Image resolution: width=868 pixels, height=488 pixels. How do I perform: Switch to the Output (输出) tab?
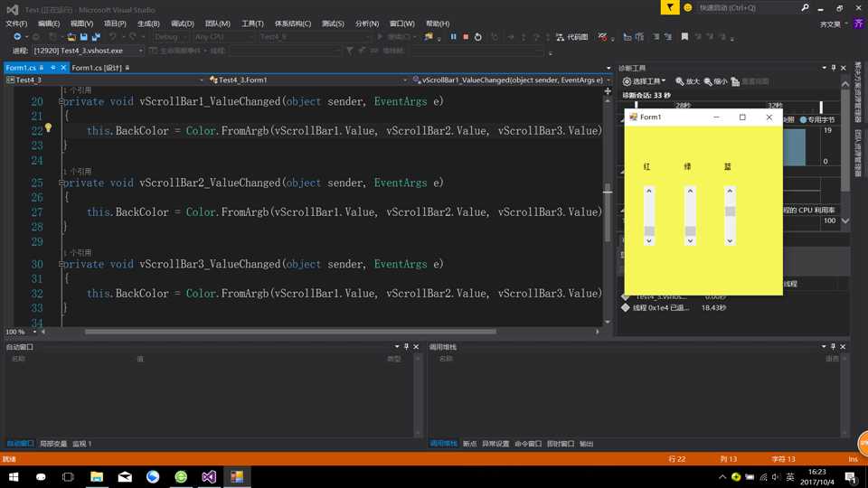(586, 444)
